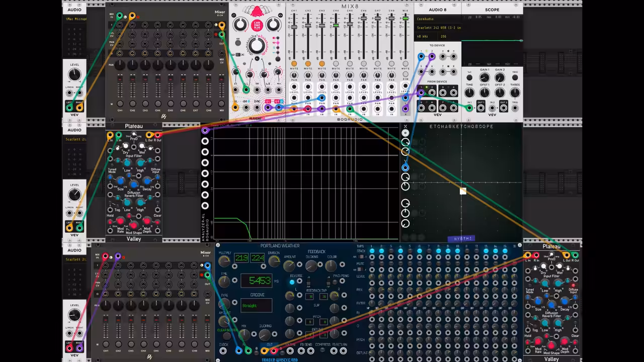Viewport: 644px width, 362px height.
Task: Click the Clear button on left Plateau
Action: coord(157,221)
